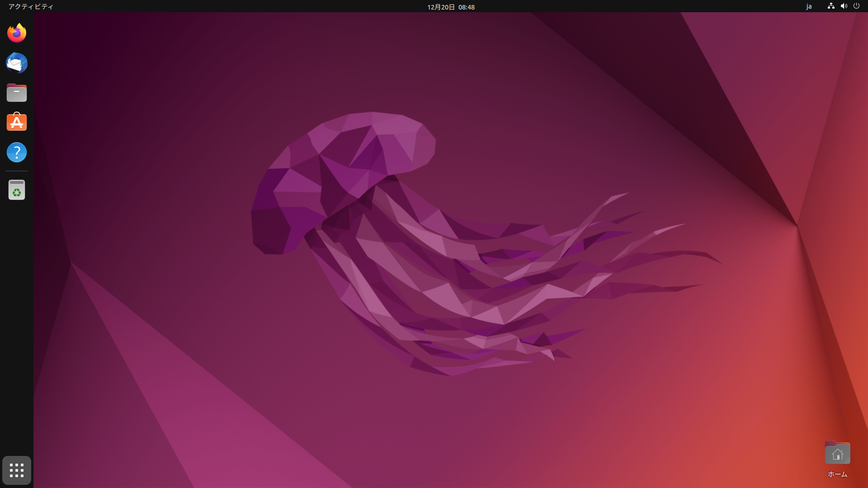
Task: Click the desktop wallpaper area
Action: pos(434,271)
